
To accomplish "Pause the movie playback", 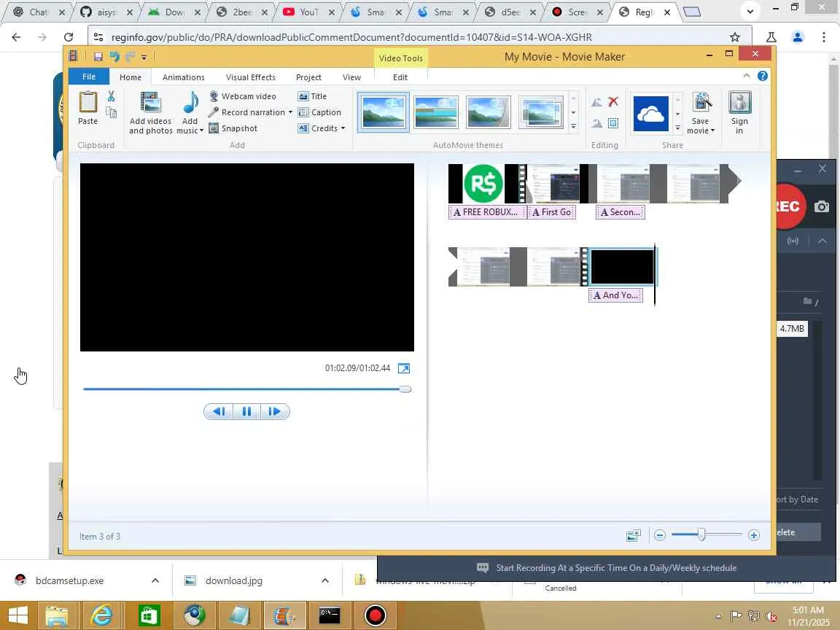I will tap(246, 411).
